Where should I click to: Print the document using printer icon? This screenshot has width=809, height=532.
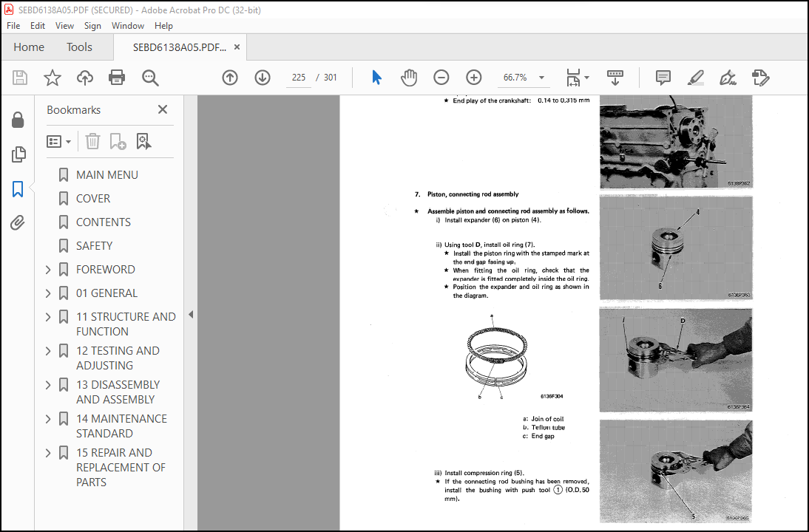coord(117,78)
